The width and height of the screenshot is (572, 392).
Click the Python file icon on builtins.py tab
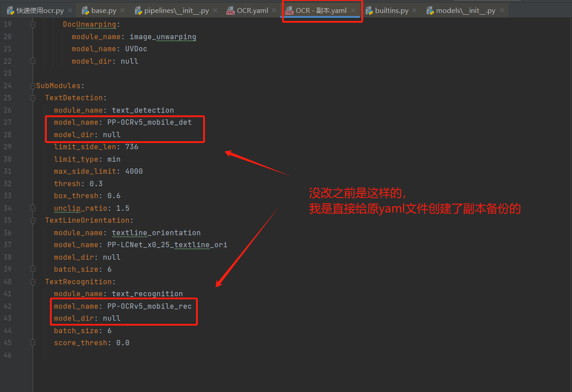[369, 10]
